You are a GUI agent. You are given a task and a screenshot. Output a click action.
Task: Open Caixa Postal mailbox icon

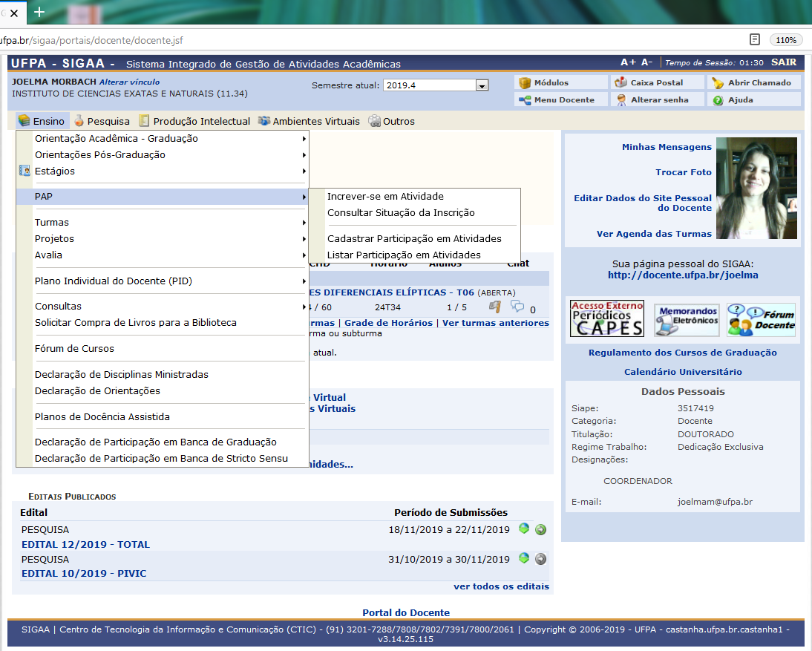pyautogui.click(x=620, y=82)
